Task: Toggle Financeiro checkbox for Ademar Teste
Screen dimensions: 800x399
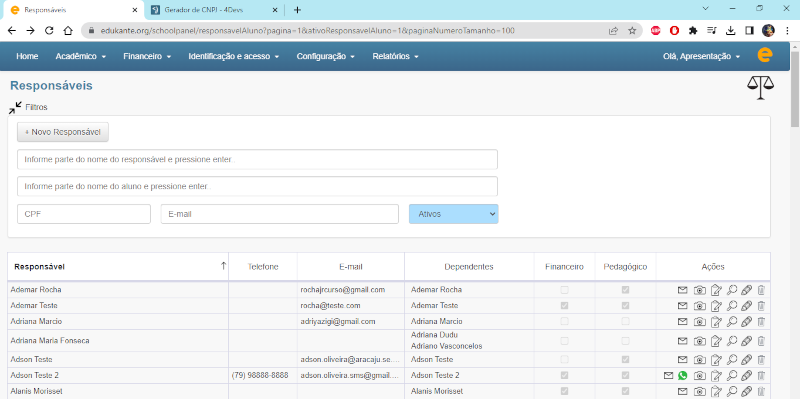Action: point(564,306)
